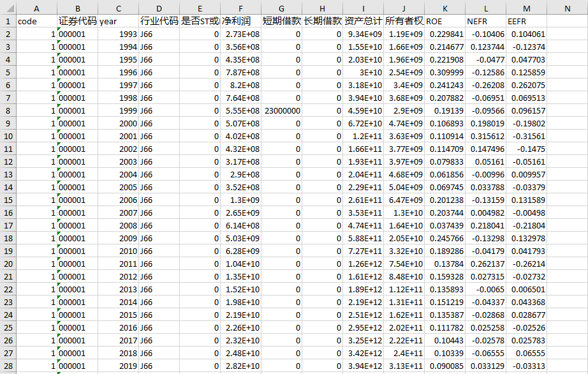Select column A header

pos(36,8)
